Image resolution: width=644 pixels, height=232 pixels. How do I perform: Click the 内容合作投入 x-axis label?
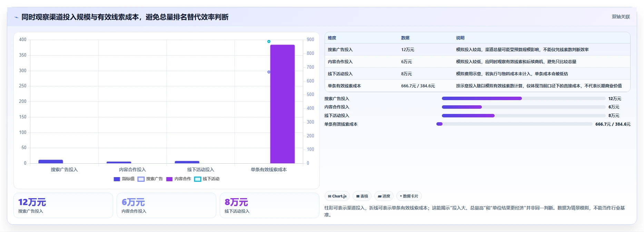point(132,170)
